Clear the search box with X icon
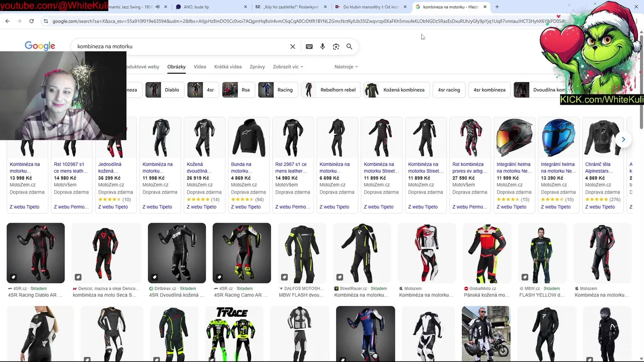 click(292, 46)
